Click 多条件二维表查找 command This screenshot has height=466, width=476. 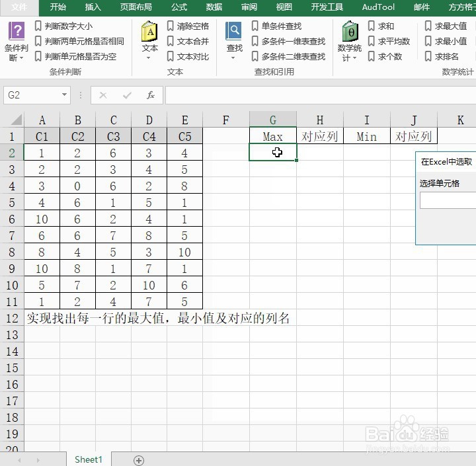(x=288, y=56)
